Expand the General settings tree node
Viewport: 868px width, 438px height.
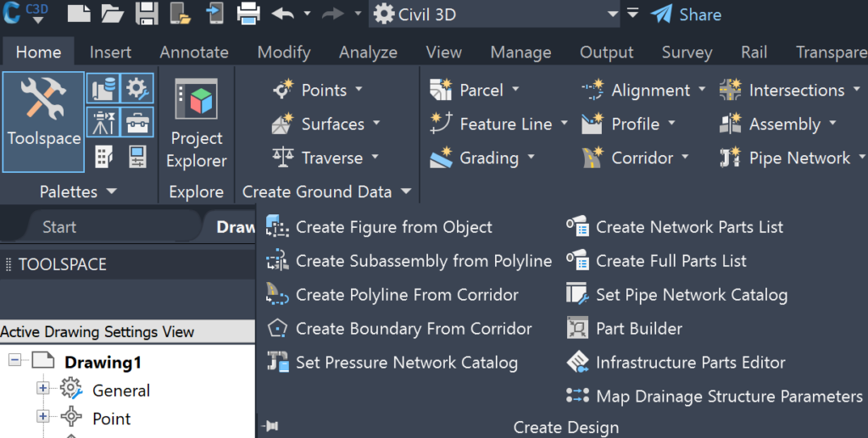click(x=42, y=388)
